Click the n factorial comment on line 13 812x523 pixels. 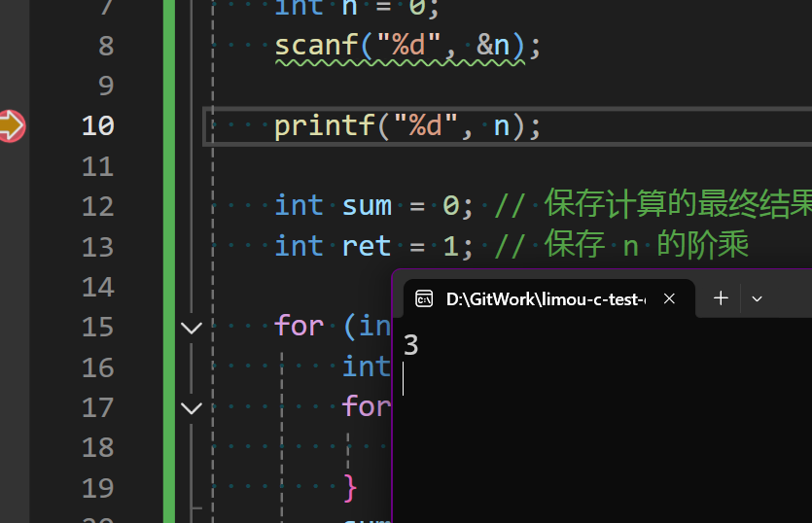[634, 246]
